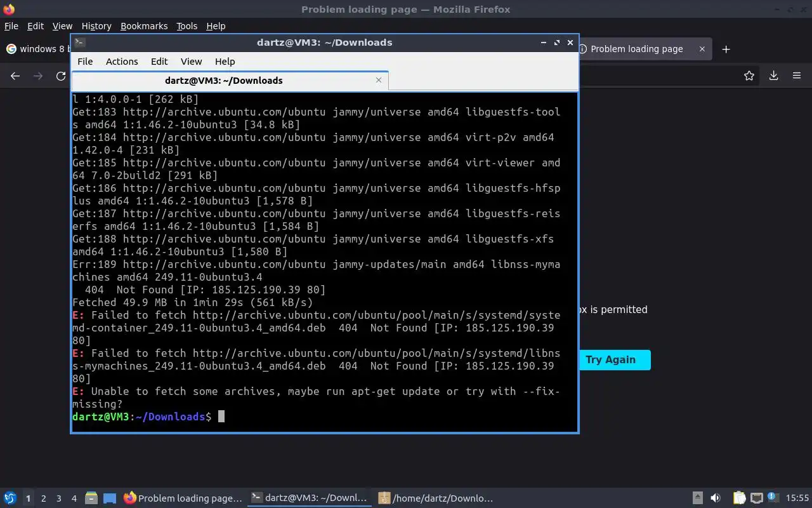Click the update notifier tray icon

pos(773,498)
